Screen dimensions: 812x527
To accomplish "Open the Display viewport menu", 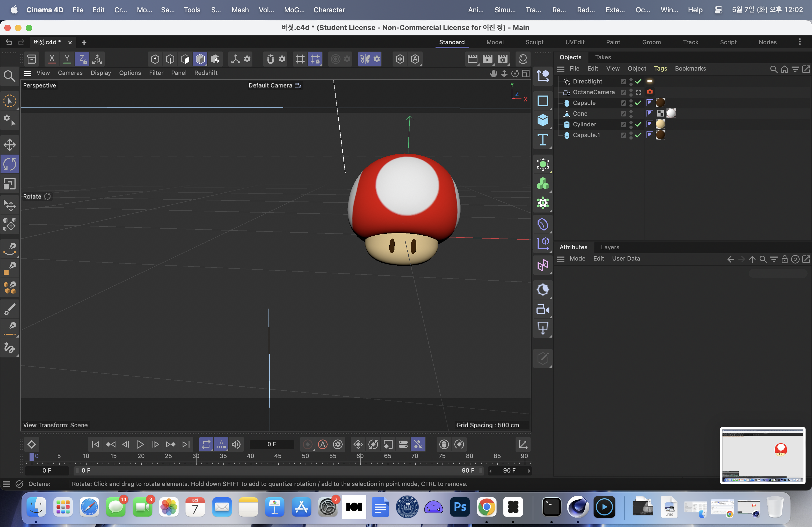I will point(101,73).
